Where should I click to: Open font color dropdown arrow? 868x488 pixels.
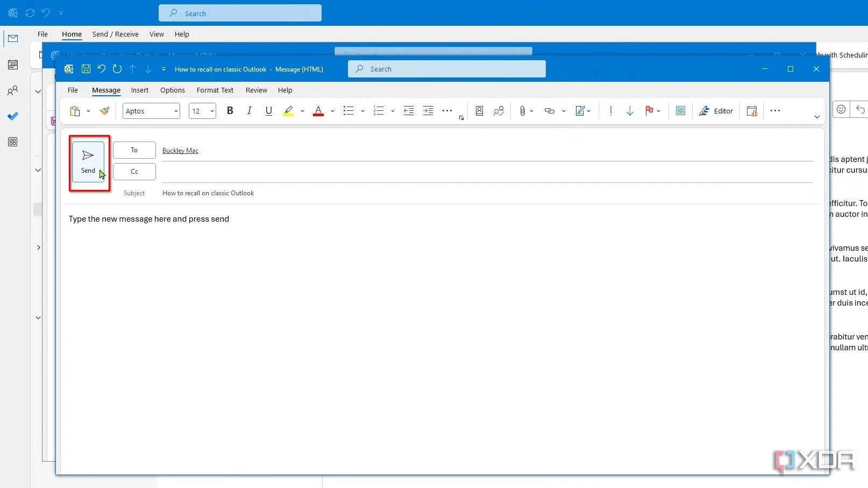click(x=332, y=111)
